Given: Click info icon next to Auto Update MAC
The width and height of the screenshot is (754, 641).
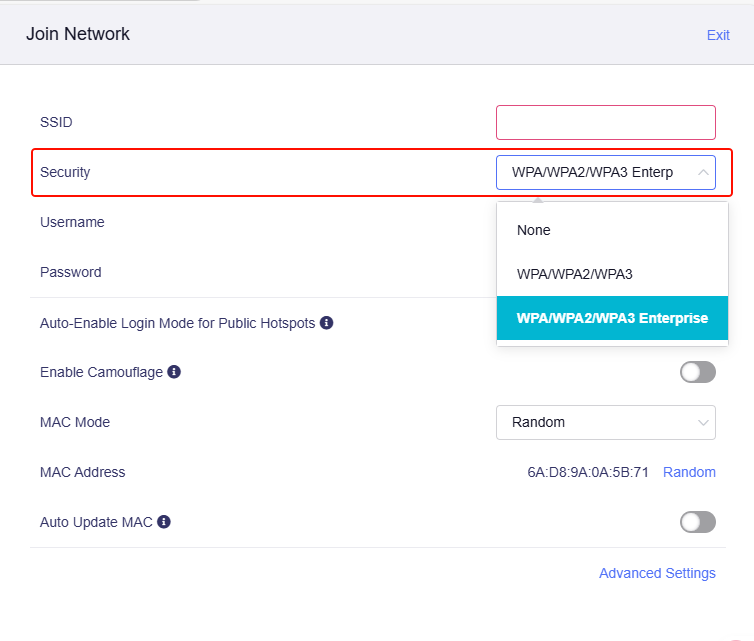Looking at the screenshot, I should [164, 522].
